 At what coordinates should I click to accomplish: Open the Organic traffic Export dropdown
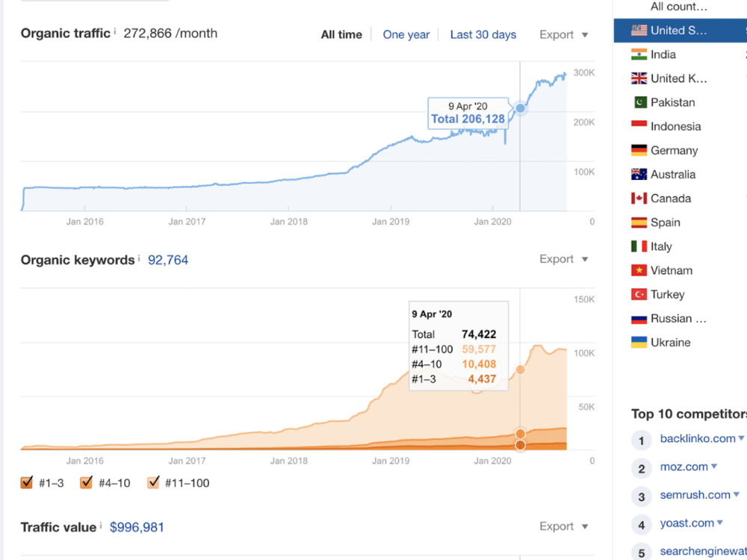coord(563,35)
